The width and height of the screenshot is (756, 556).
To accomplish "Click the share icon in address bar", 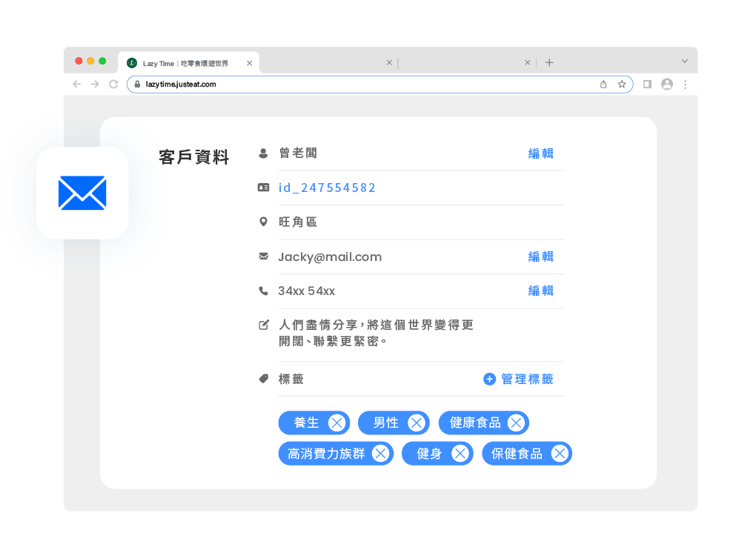I will point(603,85).
